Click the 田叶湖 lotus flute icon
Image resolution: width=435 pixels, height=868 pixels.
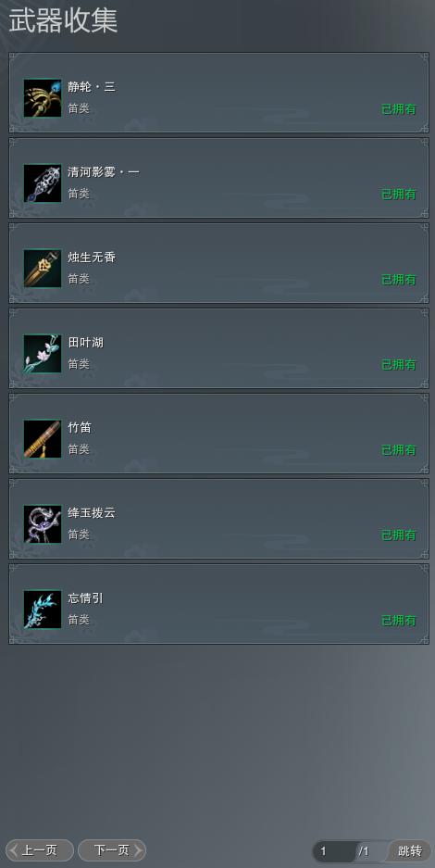(x=43, y=354)
